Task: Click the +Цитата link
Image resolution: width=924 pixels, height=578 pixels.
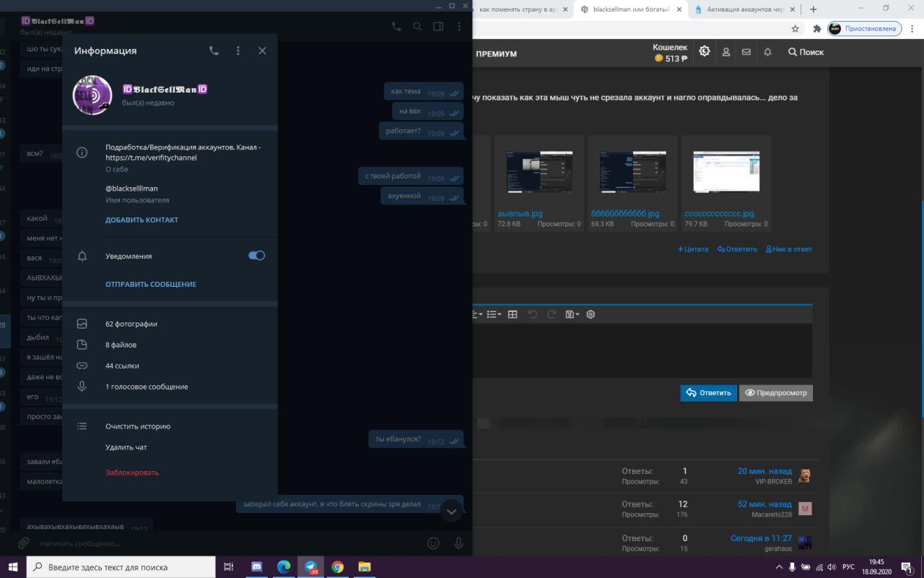Action: point(692,249)
